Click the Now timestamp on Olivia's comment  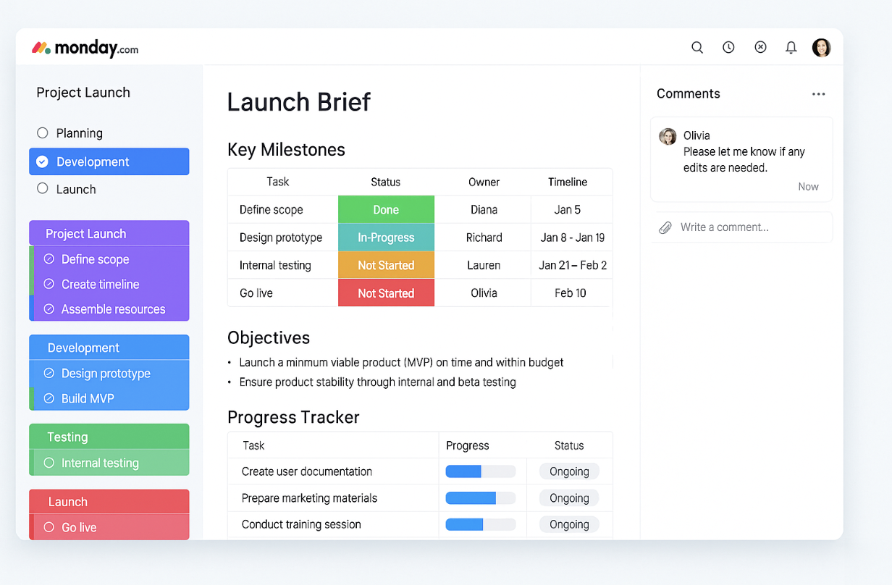click(809, 187)
